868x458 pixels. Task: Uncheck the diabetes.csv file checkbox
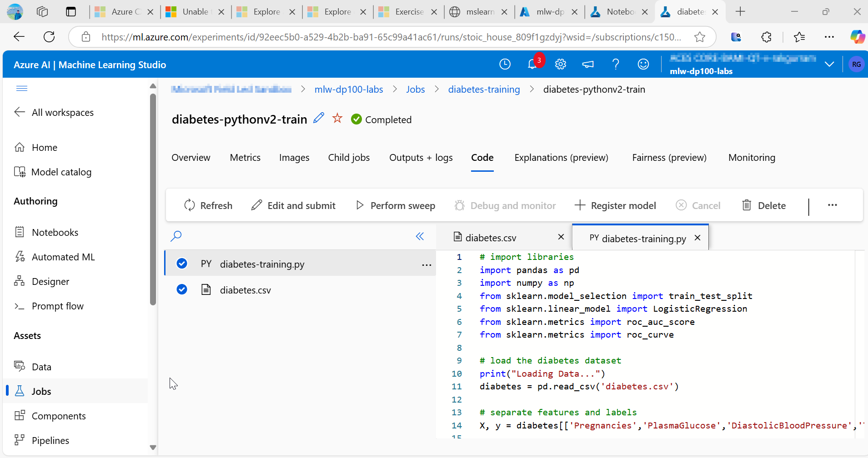pyautogui.click(x=182, y=289)
